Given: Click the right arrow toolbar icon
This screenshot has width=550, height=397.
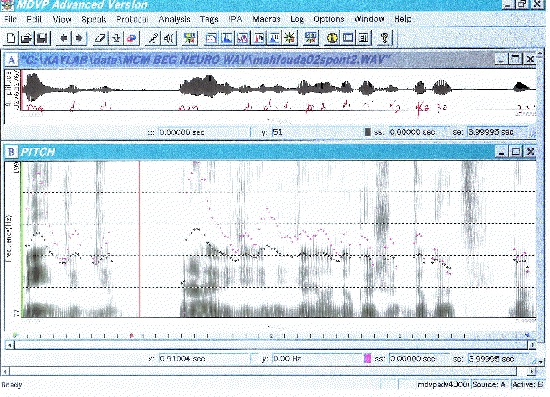Looking at the screenshot, I should coord(79,38).
